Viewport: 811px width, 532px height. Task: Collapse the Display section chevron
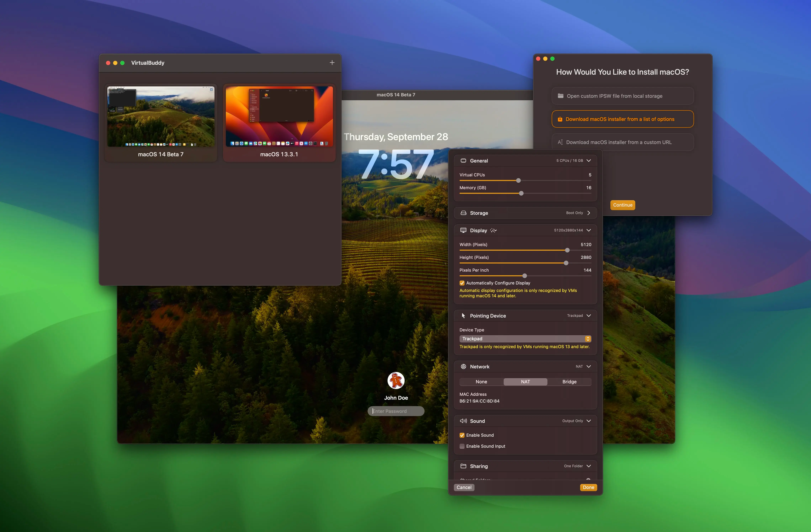coord(589,230)
